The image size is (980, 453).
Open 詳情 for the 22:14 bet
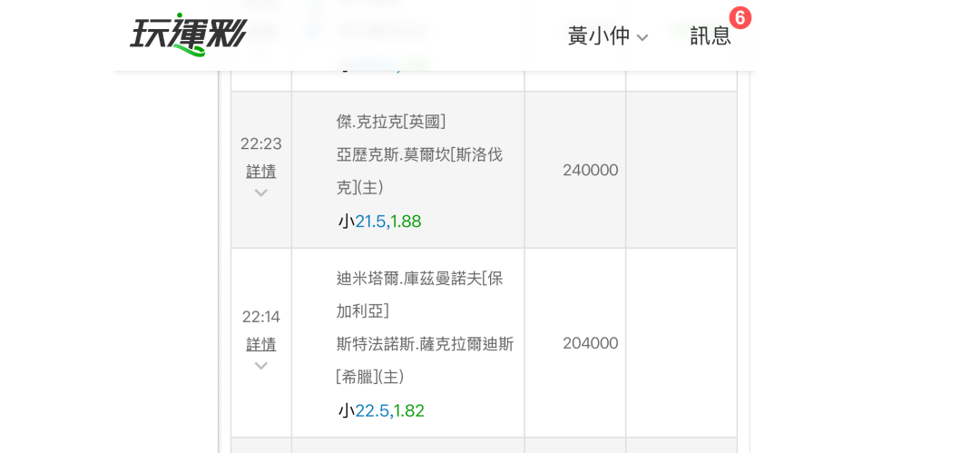point(261,344)
